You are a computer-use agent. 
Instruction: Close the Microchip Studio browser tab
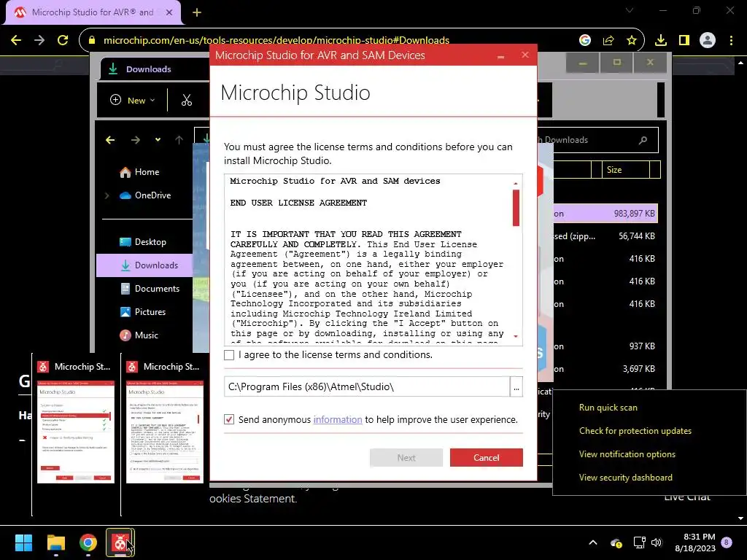169,12
